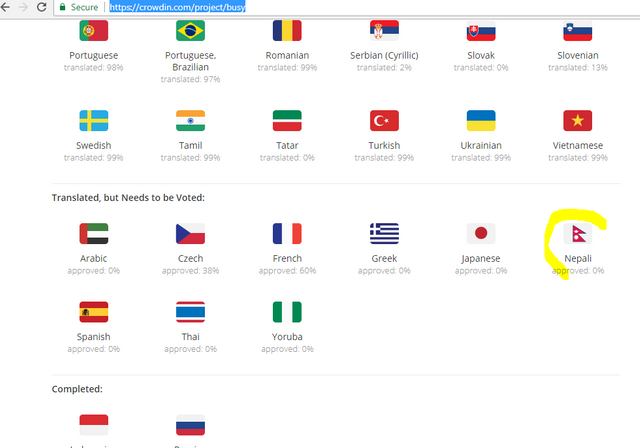Click the Arabic language name link
Image resolution: width=640 pixels, height=448 pixels.
(x=93, y=259)
